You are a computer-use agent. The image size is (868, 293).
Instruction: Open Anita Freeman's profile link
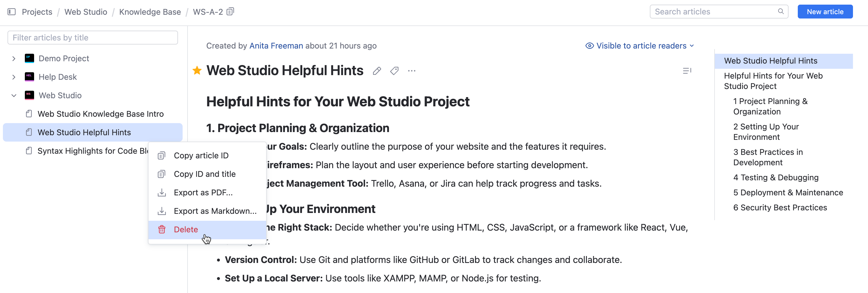tap(276, 45)
